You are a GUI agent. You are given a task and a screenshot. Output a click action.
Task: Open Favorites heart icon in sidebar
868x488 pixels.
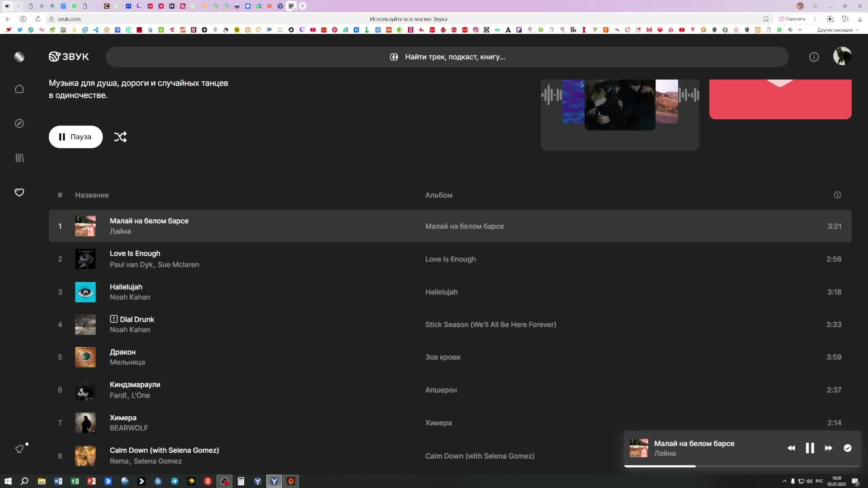point(19,192)
